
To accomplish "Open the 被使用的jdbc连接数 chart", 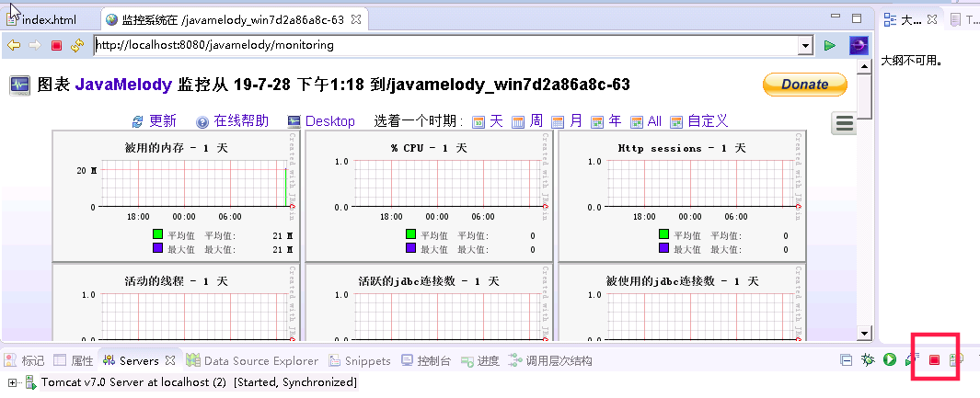I will [682, 302].
